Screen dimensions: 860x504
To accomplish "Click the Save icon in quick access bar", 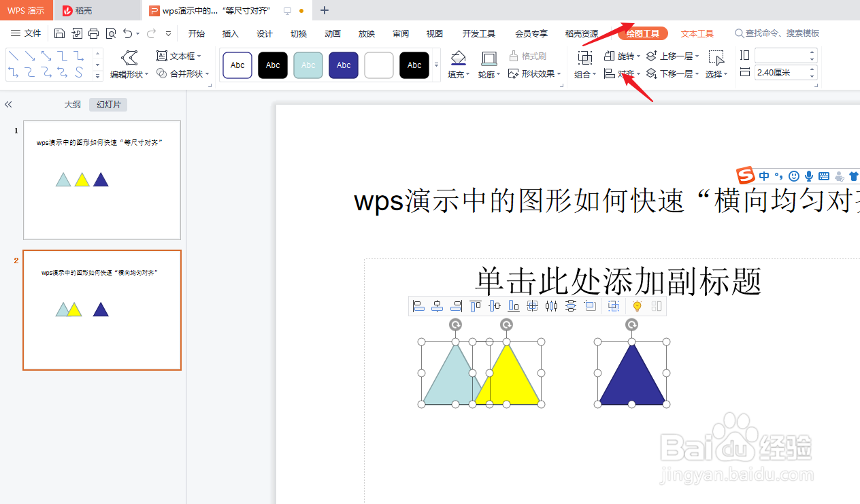I will coord(59,33).
